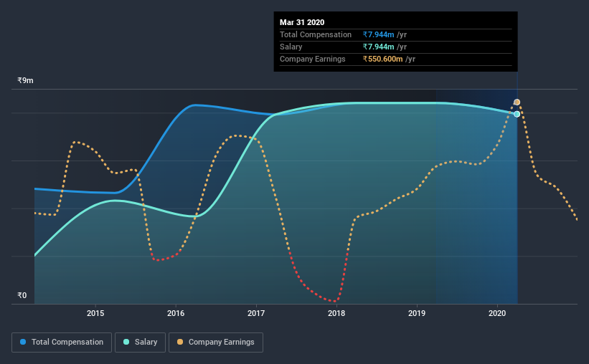Viewport: 589px width, 364px height.
Task: Click the 2018 x-axis label
Action: coord(336,313)
